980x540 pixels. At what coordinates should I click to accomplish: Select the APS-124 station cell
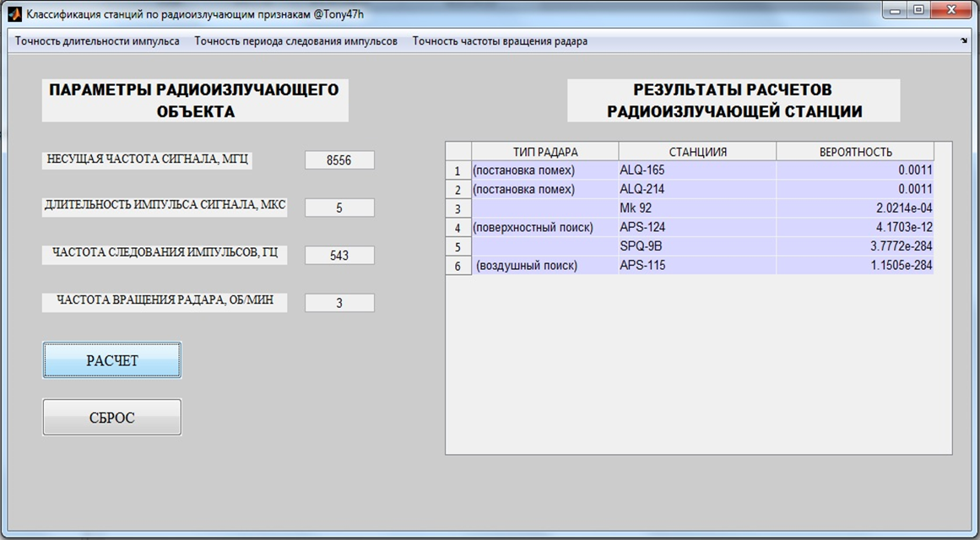[x=697, y=227]
